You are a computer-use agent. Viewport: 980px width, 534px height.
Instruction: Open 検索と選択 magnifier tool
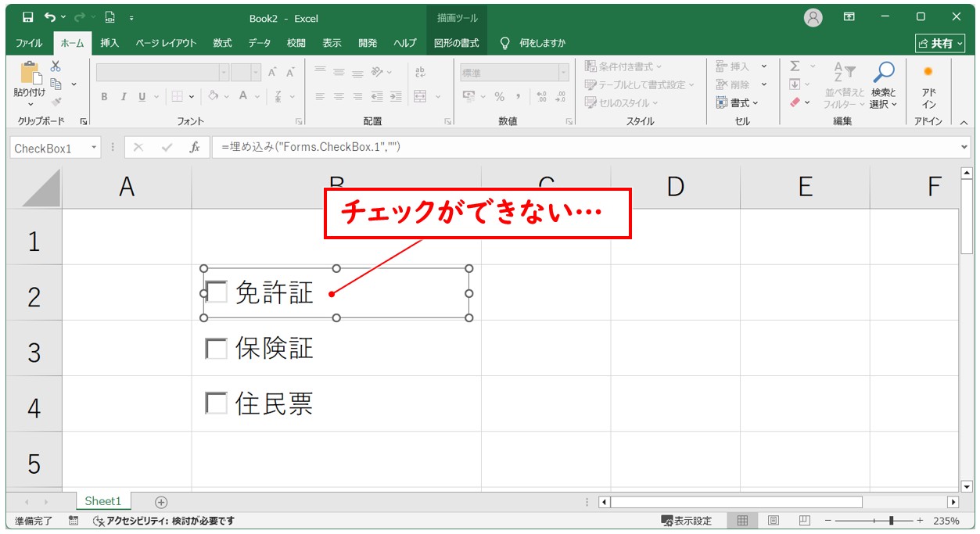coord(884,86)
